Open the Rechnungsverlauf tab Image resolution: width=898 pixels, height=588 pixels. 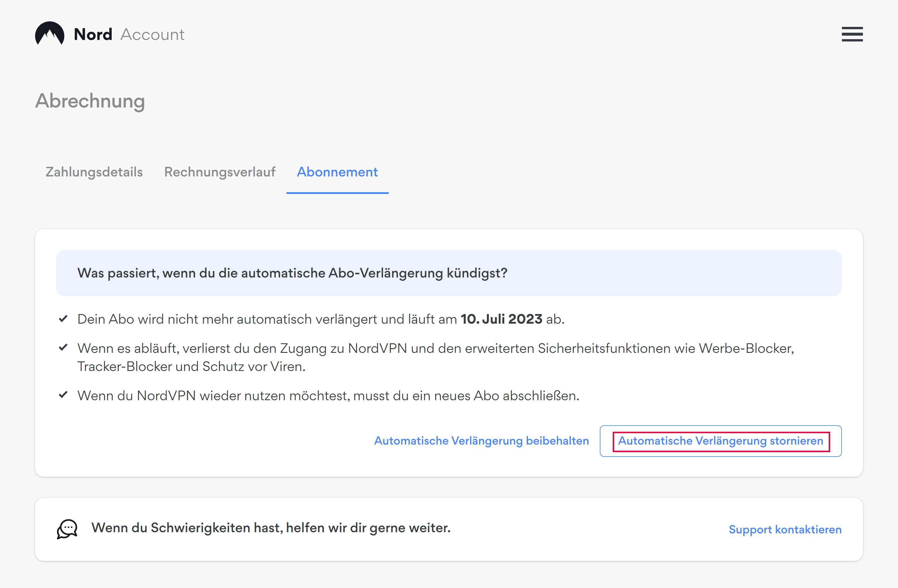click(220, 172)
